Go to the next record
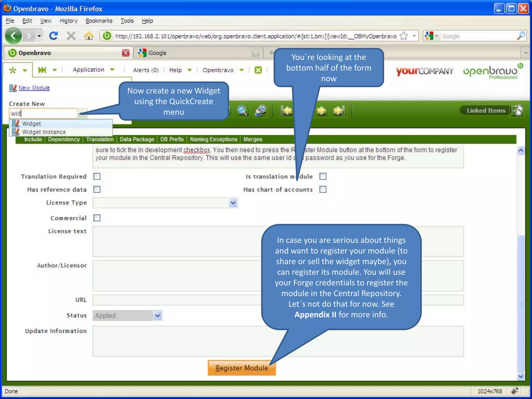 322,111
